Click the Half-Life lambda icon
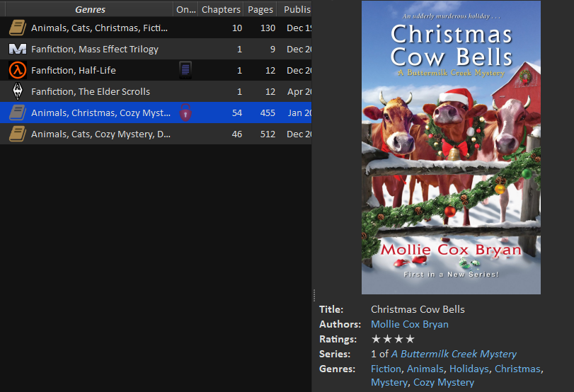 (18, 71)
